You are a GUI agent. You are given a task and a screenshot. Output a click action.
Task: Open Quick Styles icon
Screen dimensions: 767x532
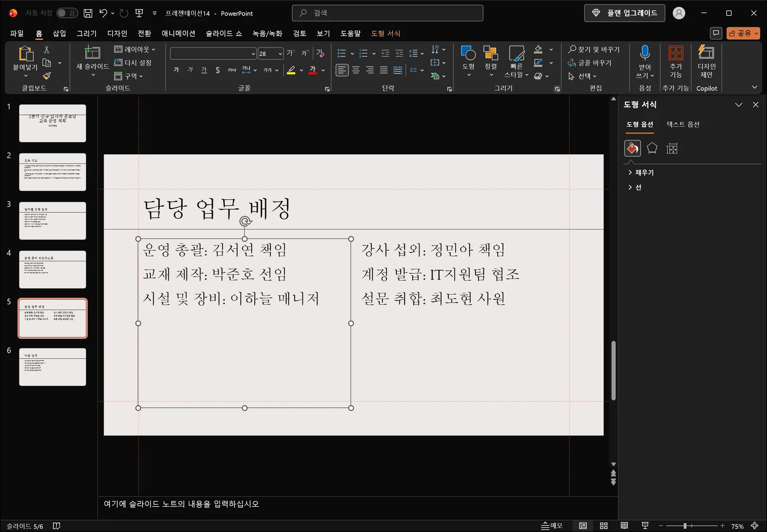tap(516, 53)
